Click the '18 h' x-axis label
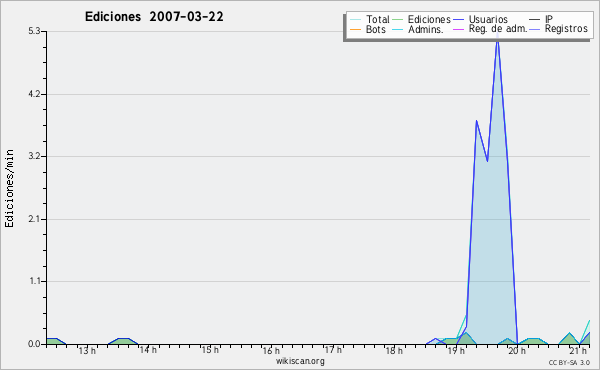The image size is (600, 370). click(394, 350)
